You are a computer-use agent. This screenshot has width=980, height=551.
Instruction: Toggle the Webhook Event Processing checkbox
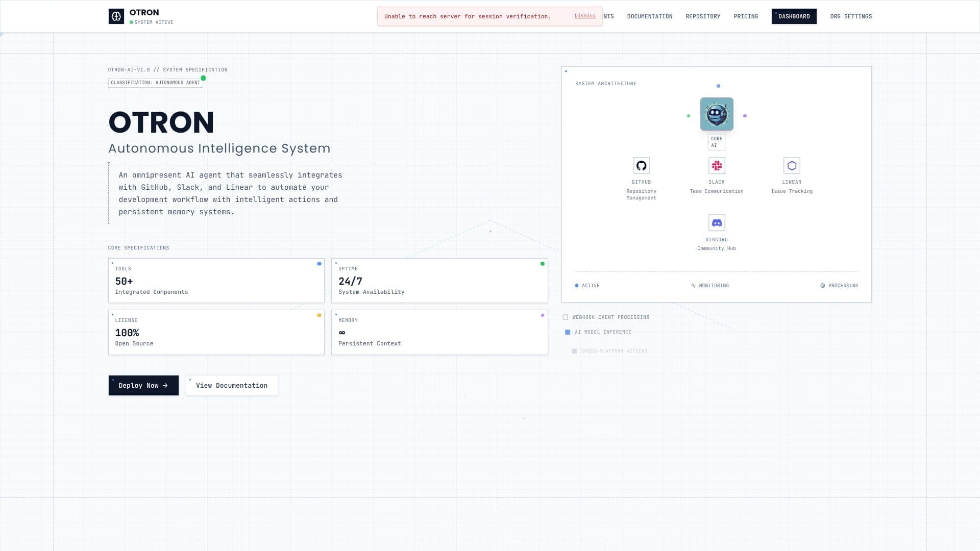pos(566,317)
